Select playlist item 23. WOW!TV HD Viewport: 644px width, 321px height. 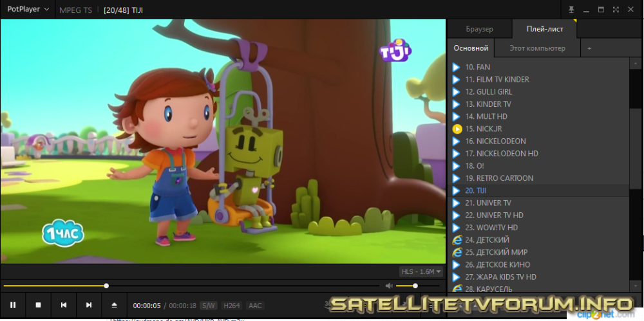tap(538, 228)
